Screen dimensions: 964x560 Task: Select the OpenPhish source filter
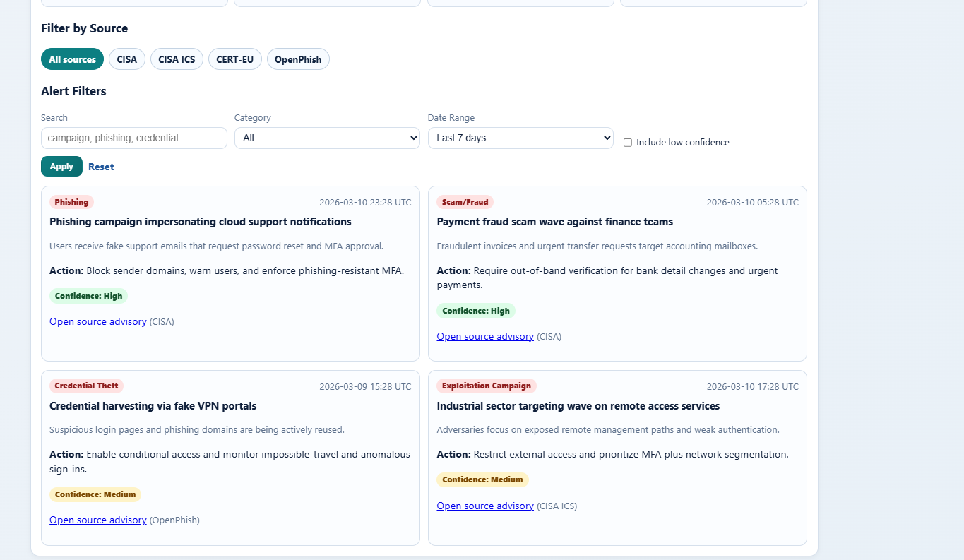tap(298, 59)
